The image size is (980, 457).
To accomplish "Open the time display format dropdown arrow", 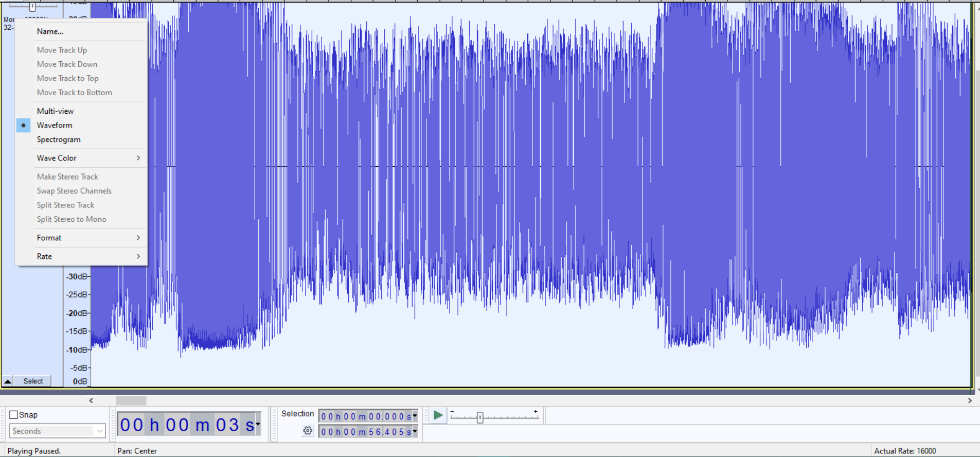I will 258,425.
